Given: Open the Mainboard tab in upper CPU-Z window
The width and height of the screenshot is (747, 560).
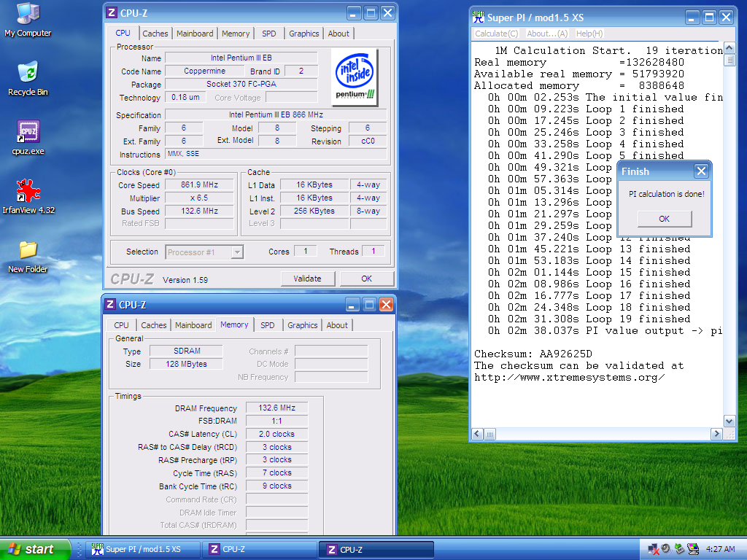Looking at the screenshot, I should (195, 34).
